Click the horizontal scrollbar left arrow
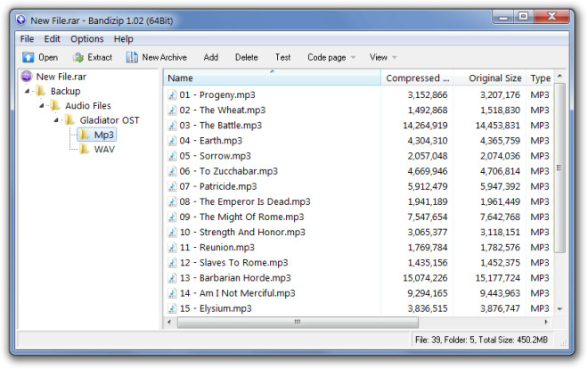Viewport: 588px width, 369px height. click(x=169, y=322)
